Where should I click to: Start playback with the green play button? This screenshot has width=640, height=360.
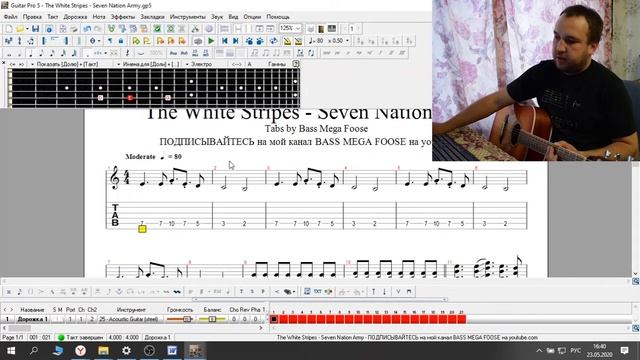point(211,41)
